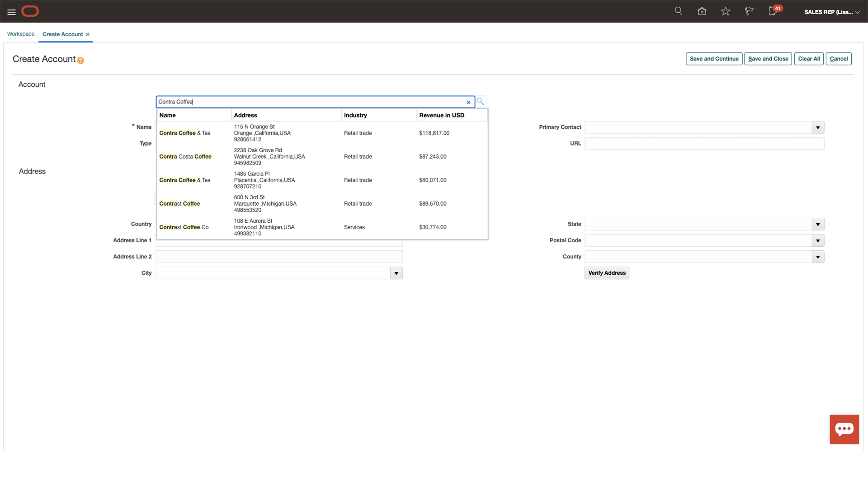This screenshot has width=868, height=488.
Task: Click the search magnifier beside account name field
Action: click(480, 101)
